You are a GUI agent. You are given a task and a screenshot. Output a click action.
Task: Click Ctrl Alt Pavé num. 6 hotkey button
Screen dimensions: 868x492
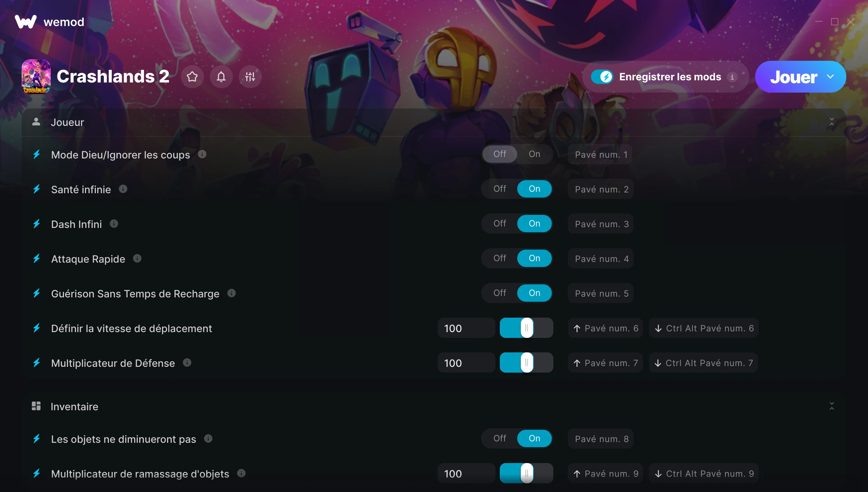(x=704, y=328)
